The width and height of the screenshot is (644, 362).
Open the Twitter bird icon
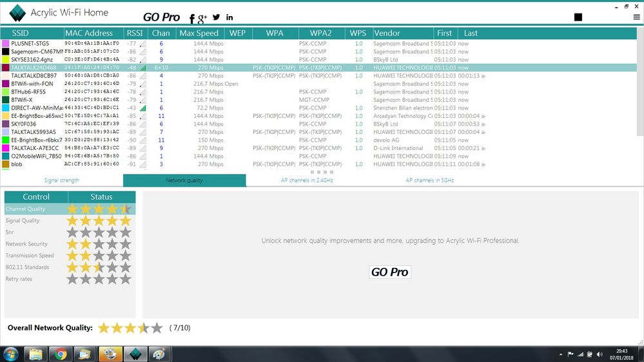(217, 17)
